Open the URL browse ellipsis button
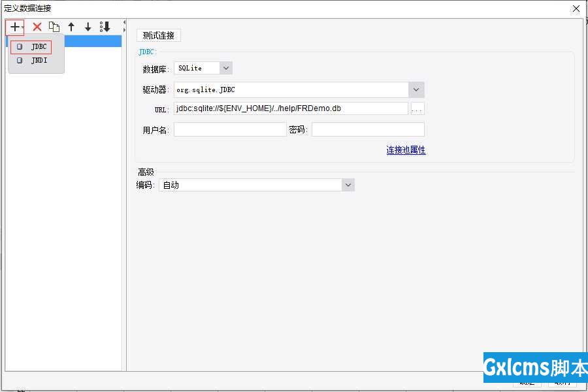The height and width of the screenshot is (392, 588). pyautogui.click(x=417, y=109)
